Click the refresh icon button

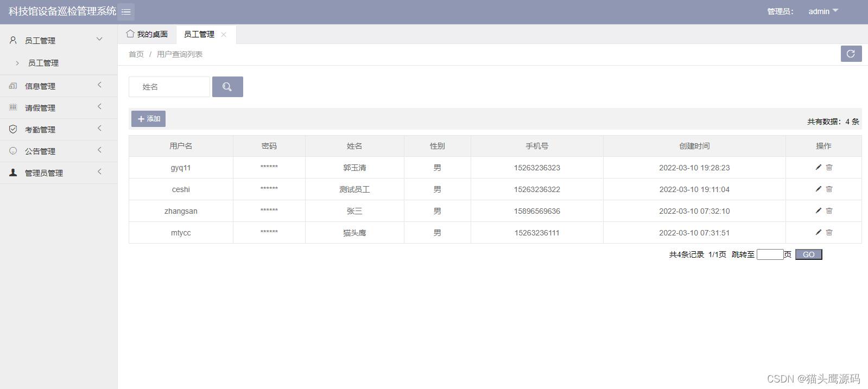851,54
